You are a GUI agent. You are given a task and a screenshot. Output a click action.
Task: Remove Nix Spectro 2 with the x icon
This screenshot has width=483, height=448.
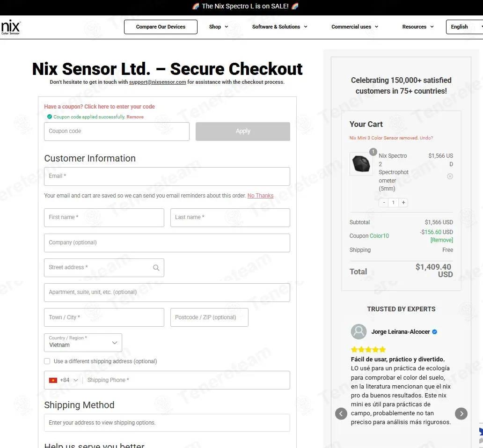click(x=450, y=176)
